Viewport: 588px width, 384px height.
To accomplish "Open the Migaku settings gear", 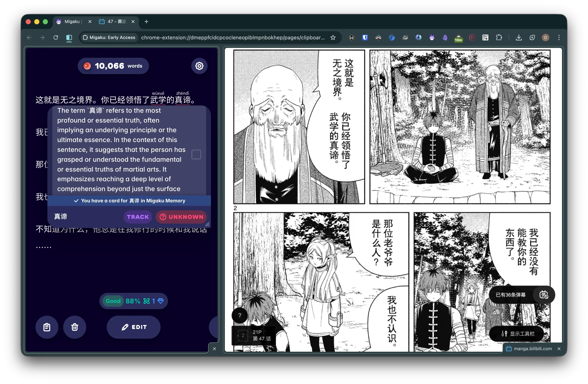I will [199, 66].
